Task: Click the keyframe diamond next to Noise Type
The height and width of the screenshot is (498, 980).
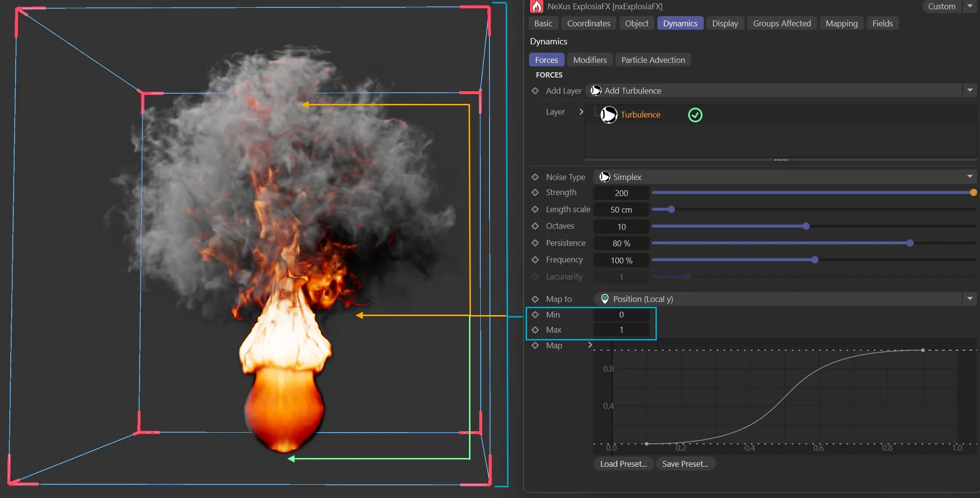Action: 535,177
